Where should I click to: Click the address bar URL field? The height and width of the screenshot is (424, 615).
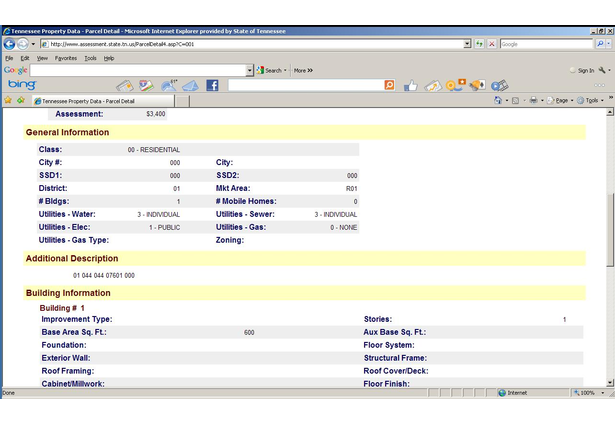tap(251, 44)
